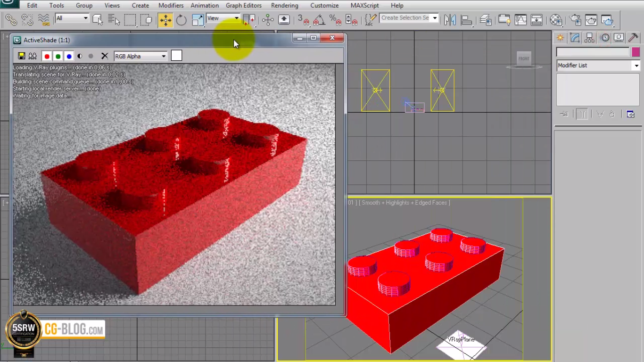This screenshot has width=644, height=362.
Task: Open the Selection Filter dropdown set to All
Action: 72,18
